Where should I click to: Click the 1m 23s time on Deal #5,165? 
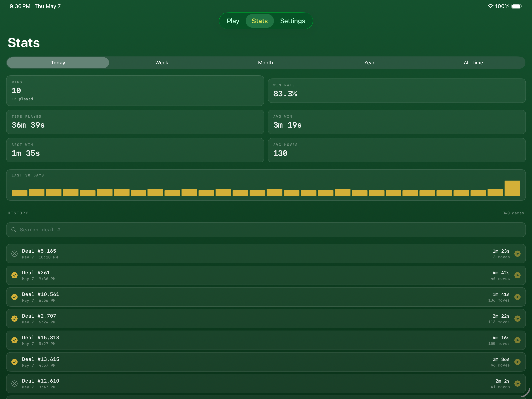point(501,251)
